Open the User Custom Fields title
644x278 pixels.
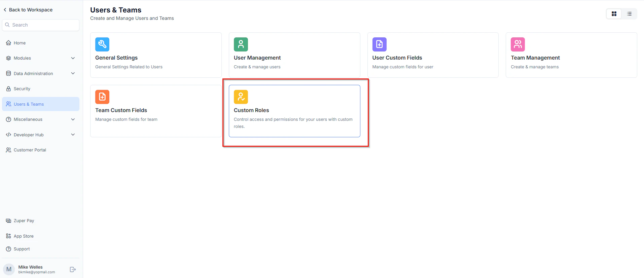click(397, 58)
